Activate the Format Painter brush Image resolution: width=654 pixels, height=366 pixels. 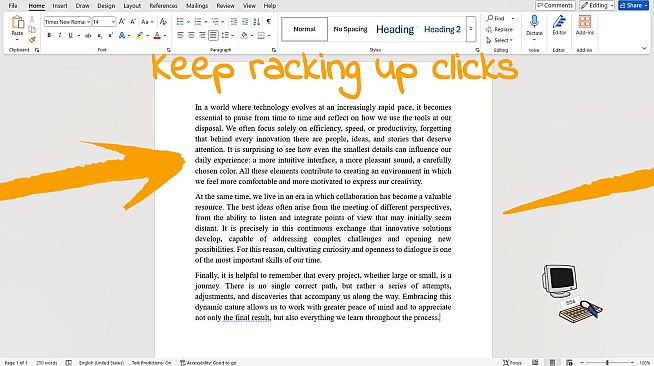(x=32, y=40)
